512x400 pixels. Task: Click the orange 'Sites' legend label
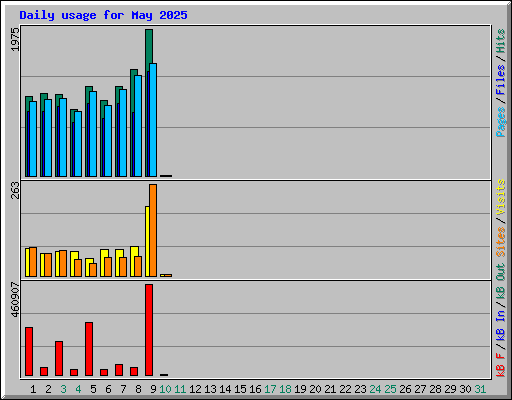pos(500,242)
